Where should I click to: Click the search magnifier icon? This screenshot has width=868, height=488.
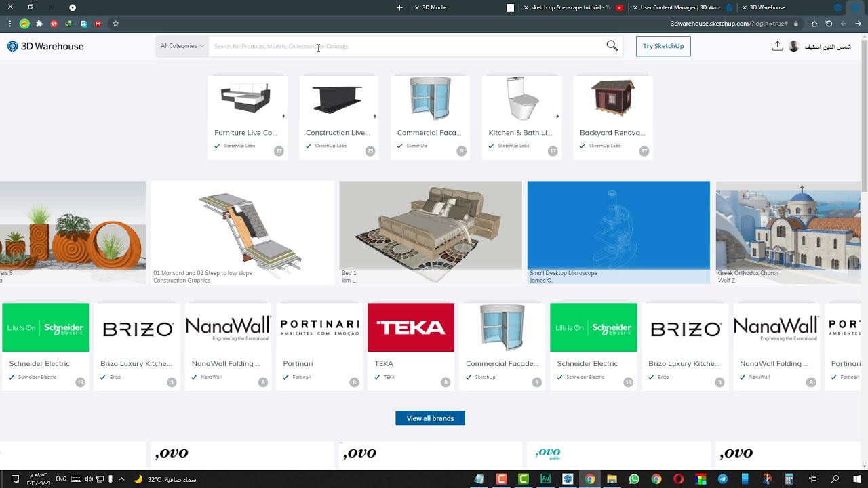tap(612, 46)
